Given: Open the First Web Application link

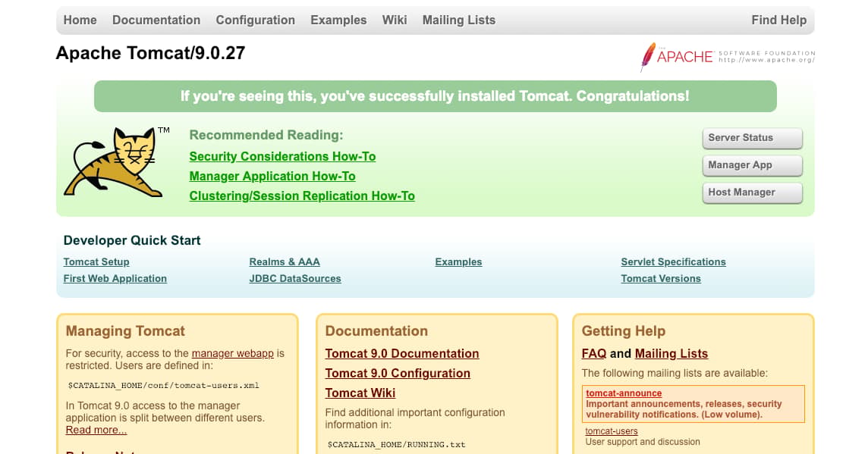Looking at the screenshot, I should click(x=115, y=278).
